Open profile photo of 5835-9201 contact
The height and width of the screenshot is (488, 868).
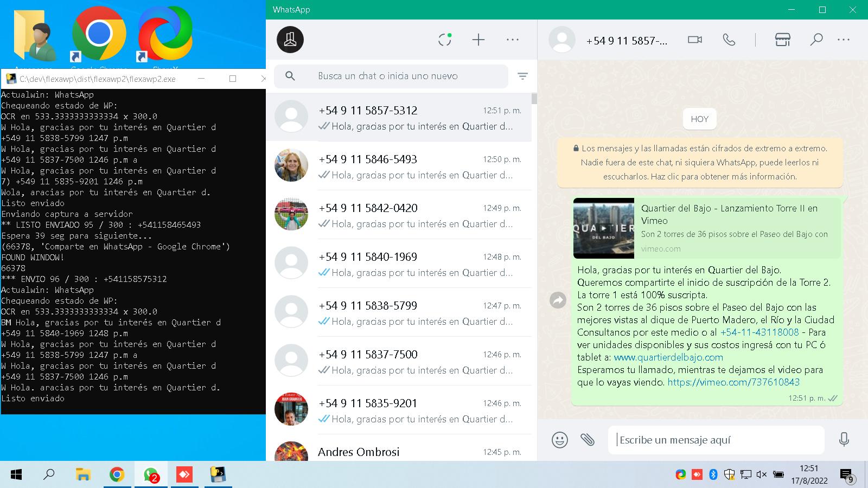291,409
